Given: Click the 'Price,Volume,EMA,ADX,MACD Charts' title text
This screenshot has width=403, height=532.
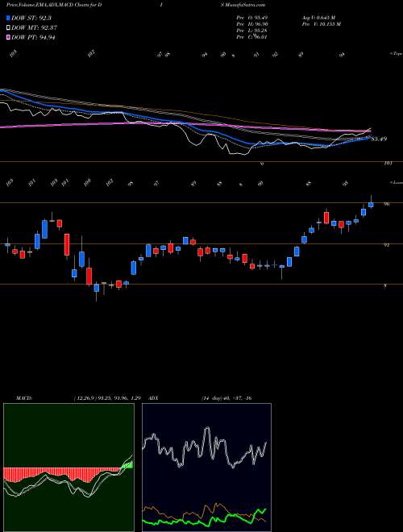Looking at the screenshot, I should (48, 5).
